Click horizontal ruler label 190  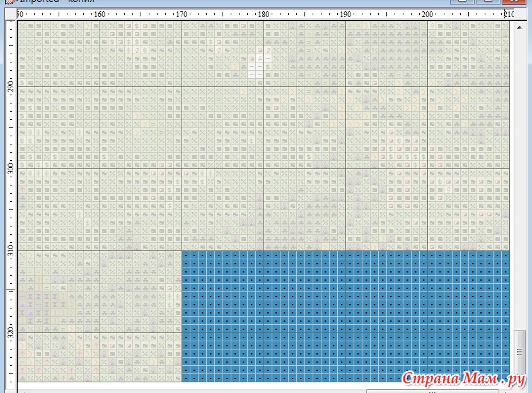point(345,15)
